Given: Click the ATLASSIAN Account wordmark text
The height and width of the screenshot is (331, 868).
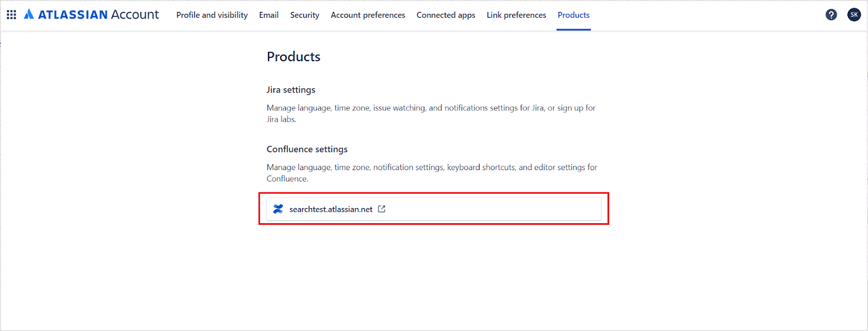Looking at the screenshot, I should point(98,15).
